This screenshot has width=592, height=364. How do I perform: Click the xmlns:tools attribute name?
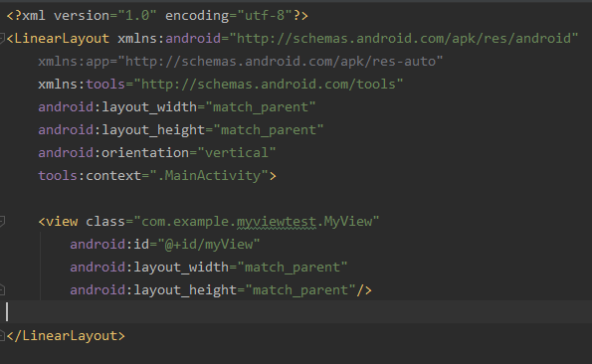click(82, 85)
